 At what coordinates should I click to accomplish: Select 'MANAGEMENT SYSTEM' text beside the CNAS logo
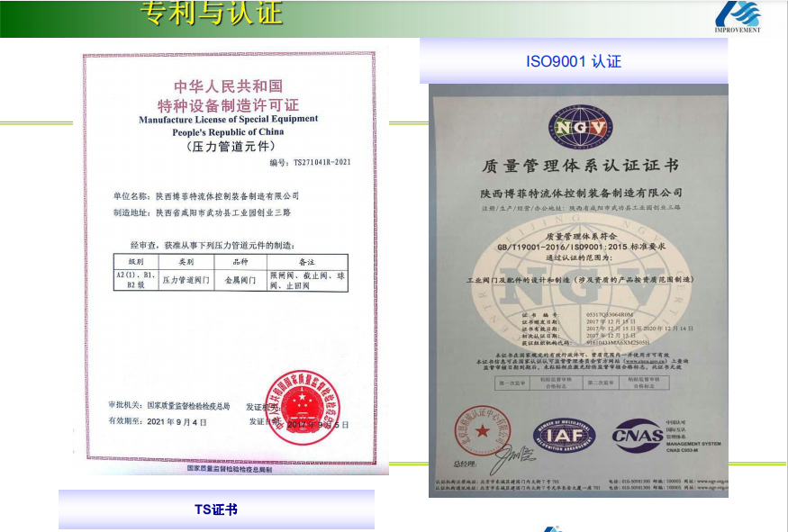693,444
